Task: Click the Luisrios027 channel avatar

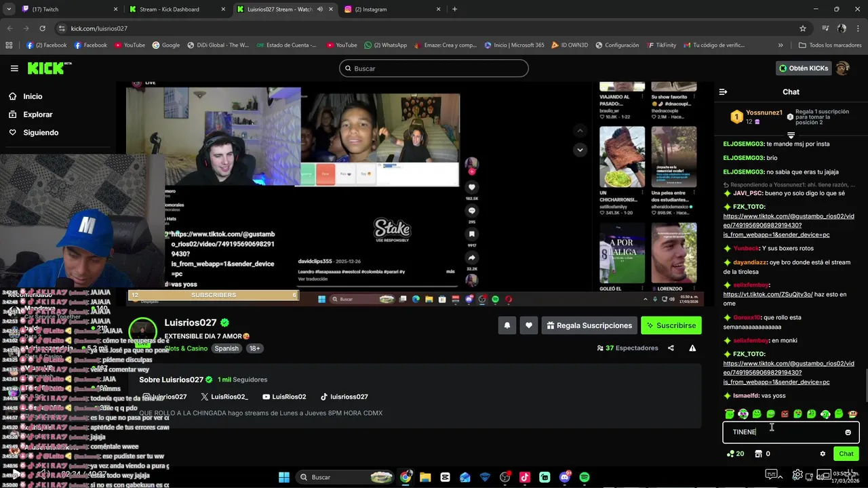Action: [142, 331]
